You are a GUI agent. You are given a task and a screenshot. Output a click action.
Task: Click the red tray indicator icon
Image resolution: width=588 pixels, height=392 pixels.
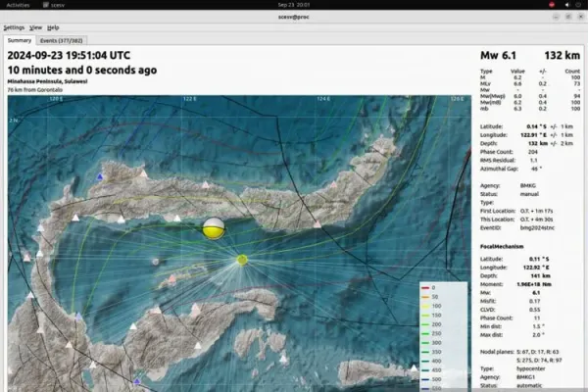click(x=552, y=5)
